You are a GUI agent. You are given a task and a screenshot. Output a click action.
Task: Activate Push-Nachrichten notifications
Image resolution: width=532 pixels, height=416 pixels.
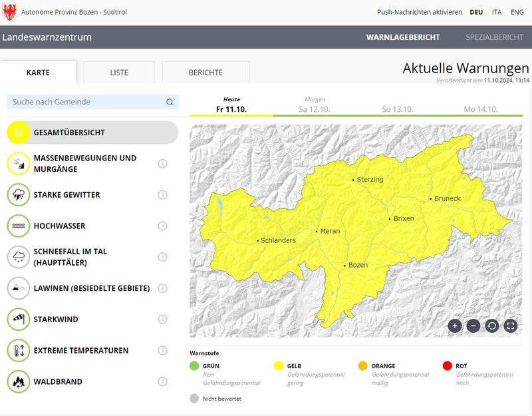click(419, 12)
